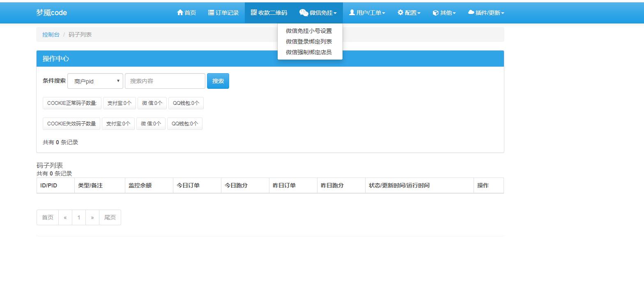644x284 pixels.
Task: Click the user silhouette icon
Action: tap(352, 13)
